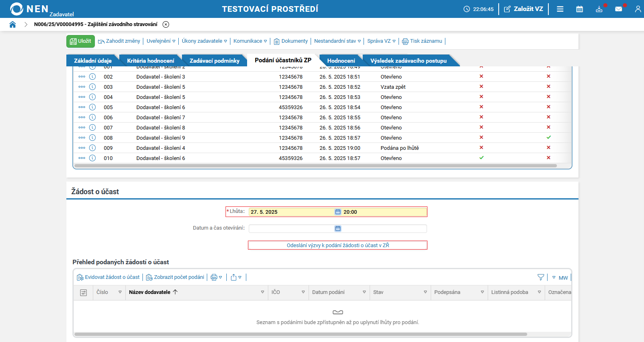
Task: Open the calendar icon in top header
Action: (579, 9)
